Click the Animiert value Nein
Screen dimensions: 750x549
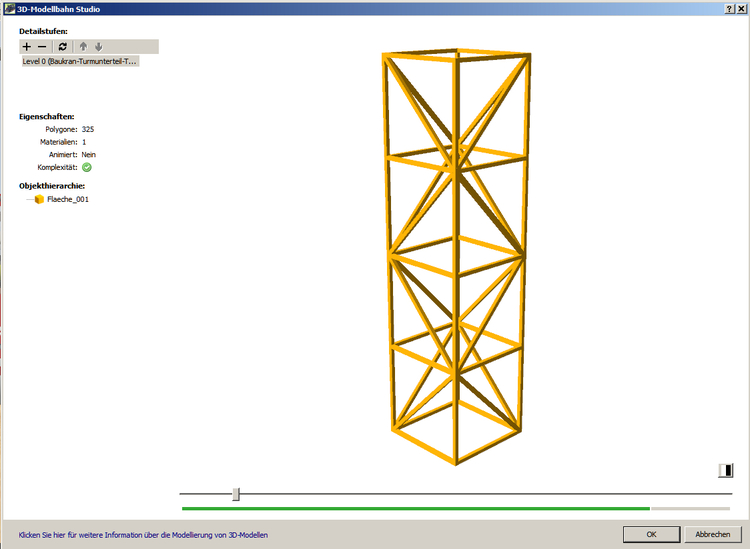[88, 154]
